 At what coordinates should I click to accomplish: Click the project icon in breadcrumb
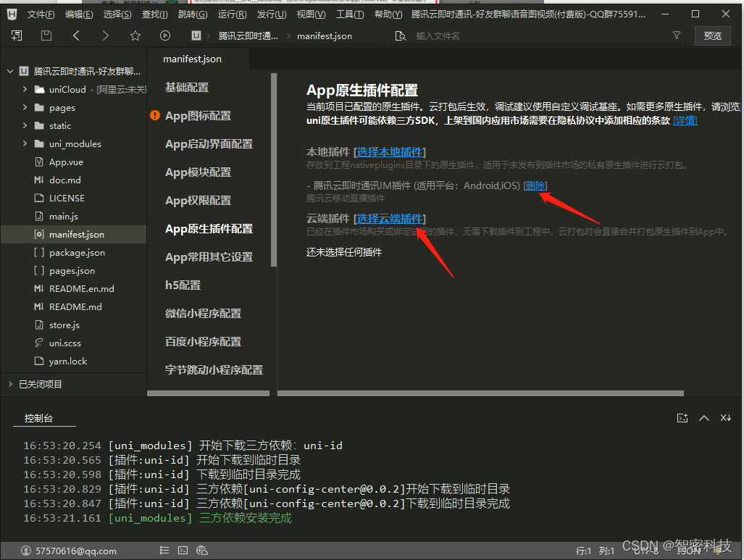[196, 35]
